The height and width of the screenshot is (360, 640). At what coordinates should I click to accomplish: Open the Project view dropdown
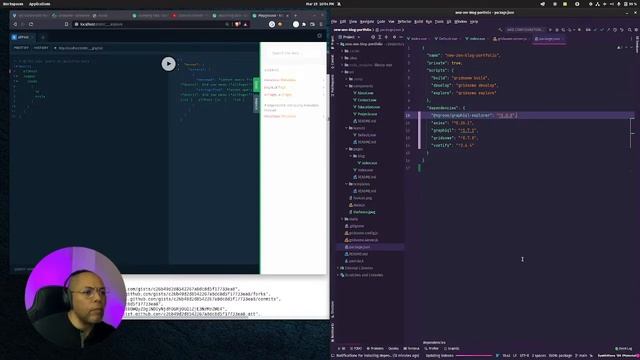[x=351, y=37]
